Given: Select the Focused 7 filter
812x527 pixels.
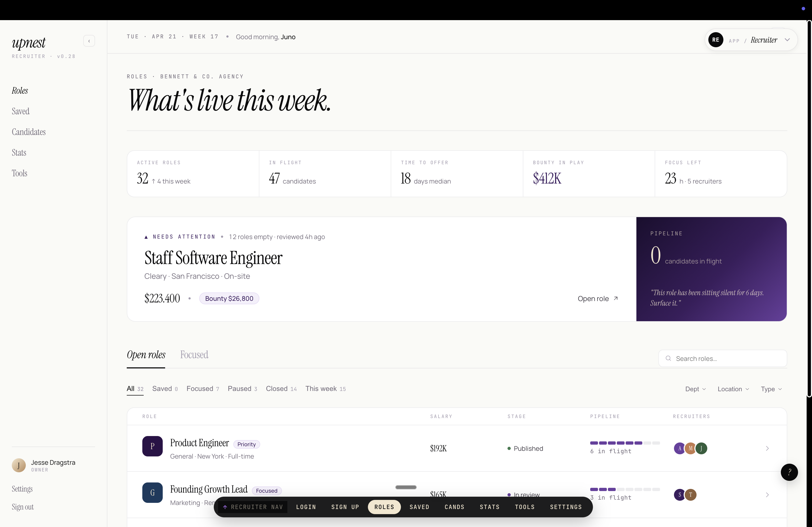Looking at the screenshot, I should (203, 389).
